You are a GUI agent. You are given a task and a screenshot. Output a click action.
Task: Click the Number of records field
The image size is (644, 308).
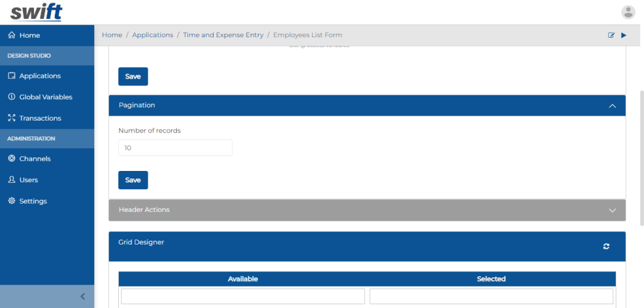click(175, 148)
